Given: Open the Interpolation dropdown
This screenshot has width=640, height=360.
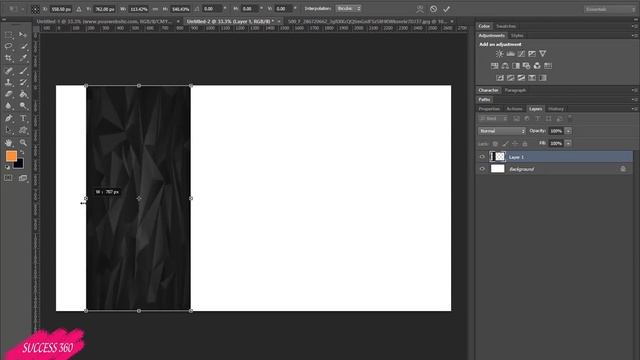Looking at the screenshot, I should (348, 9).
